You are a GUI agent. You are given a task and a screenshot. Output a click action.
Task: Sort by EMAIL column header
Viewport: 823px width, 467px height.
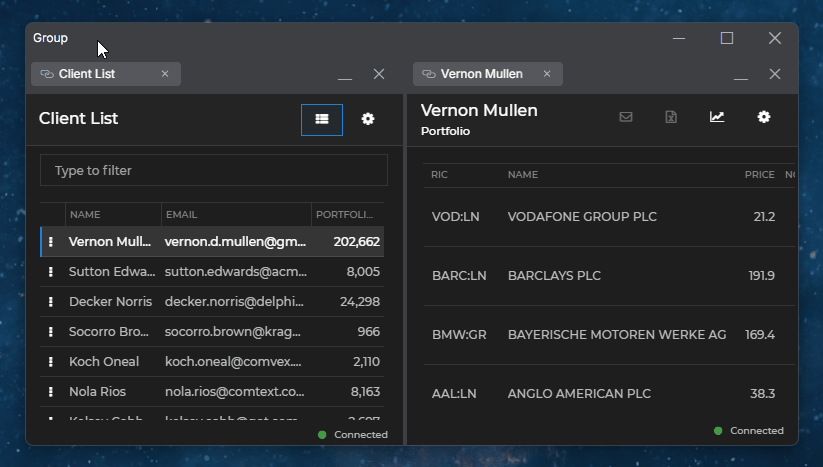(182, 215)
